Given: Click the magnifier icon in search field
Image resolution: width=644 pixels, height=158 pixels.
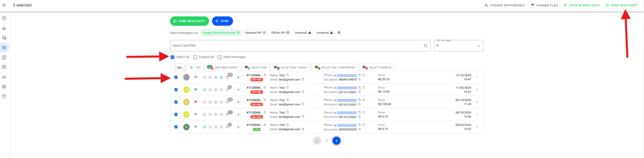Looking at the screenshot, I should [x=426, y=46].
